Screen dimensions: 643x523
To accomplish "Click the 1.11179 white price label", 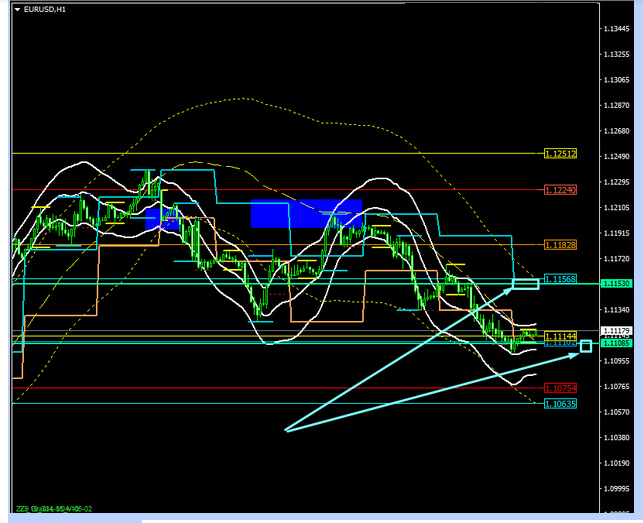I will coord(617,330).
